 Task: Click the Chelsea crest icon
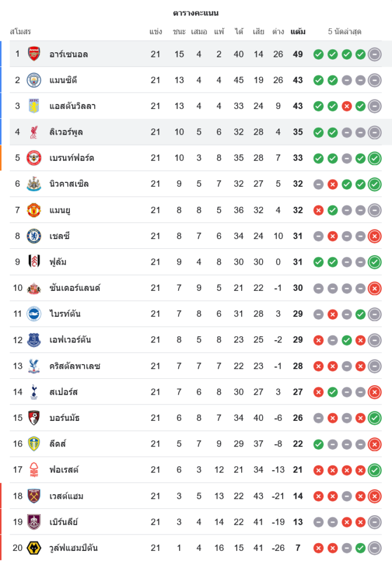coord(34,236)
